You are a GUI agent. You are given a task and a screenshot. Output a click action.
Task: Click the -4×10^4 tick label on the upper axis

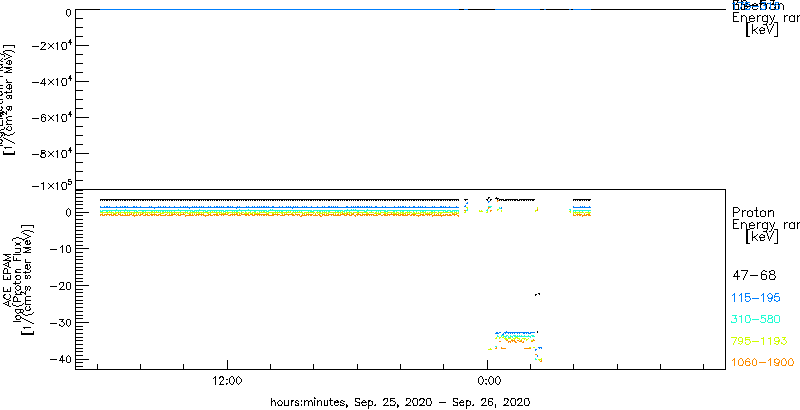coord(51,81)
